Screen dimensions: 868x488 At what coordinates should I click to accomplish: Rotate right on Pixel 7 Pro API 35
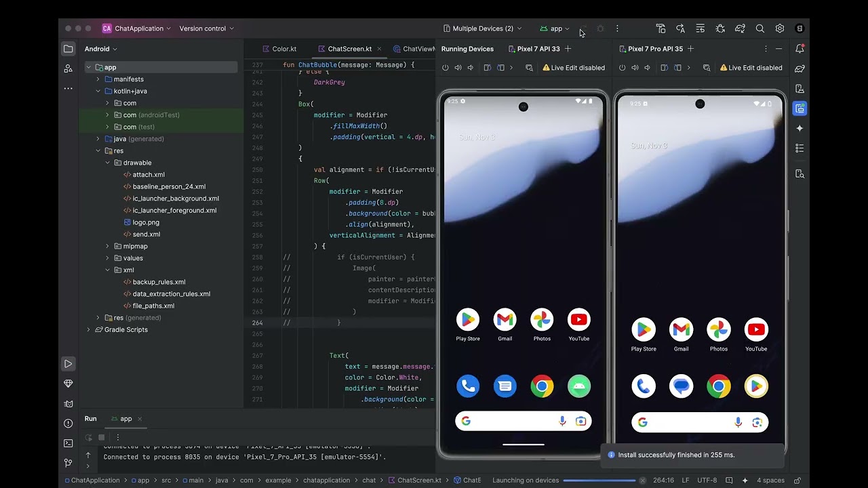tap(677, 68)
